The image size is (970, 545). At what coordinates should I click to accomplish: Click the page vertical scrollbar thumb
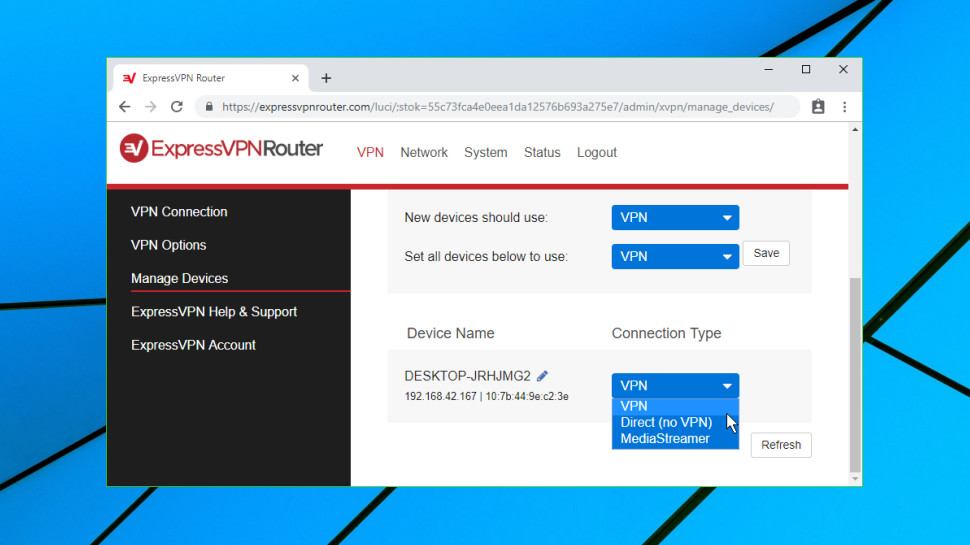point(855,375)
